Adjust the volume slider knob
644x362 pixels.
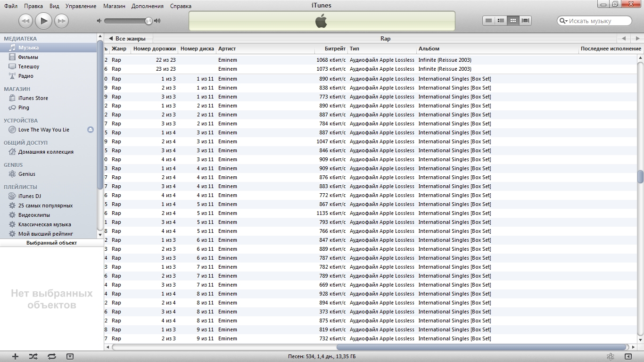(x=149, y=21)
